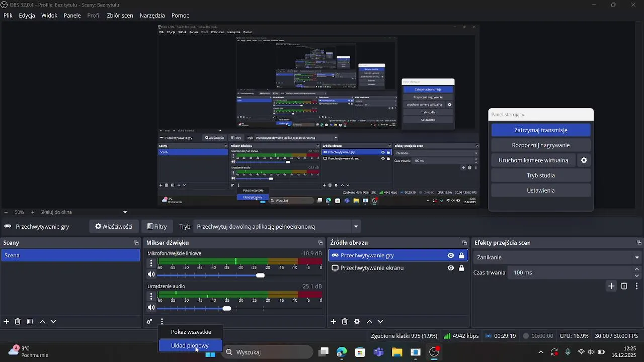The image size is (644, 362).
Task: Move scene up arrow in the Sceny panel
Action: pyautogui.click(x=43, y=322)
